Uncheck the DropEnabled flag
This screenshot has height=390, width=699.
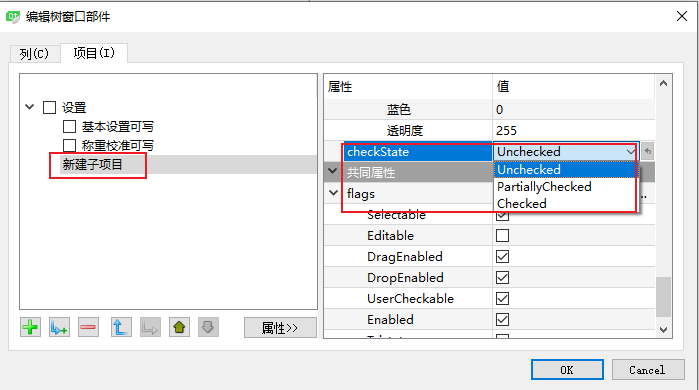(502, 277)
